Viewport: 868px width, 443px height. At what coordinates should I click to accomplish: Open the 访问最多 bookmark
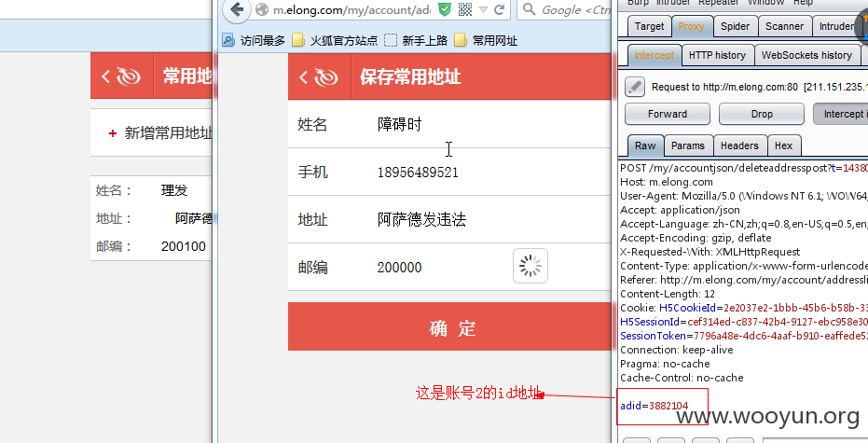tap(254, 40)
